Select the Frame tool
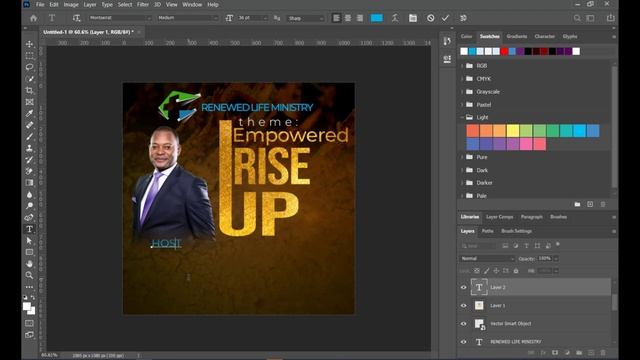Screen dimensions: 640x360 click(x=29, y=102)
